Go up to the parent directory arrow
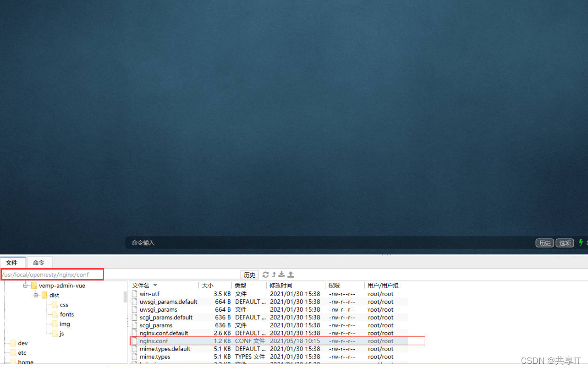The height and width of the screenshot is (370, 588). [x=274, y=275]
